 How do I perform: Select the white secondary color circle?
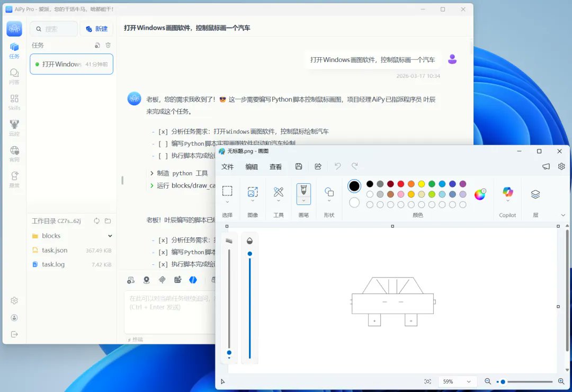[x=354, y=202]
